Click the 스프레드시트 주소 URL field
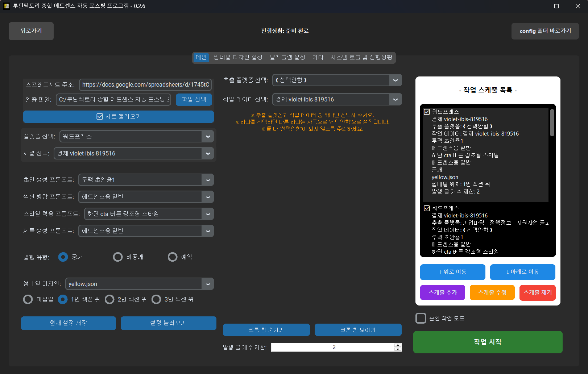Image resolution: width=588 pixels, height=374 pixels. (x=145, y=85)
